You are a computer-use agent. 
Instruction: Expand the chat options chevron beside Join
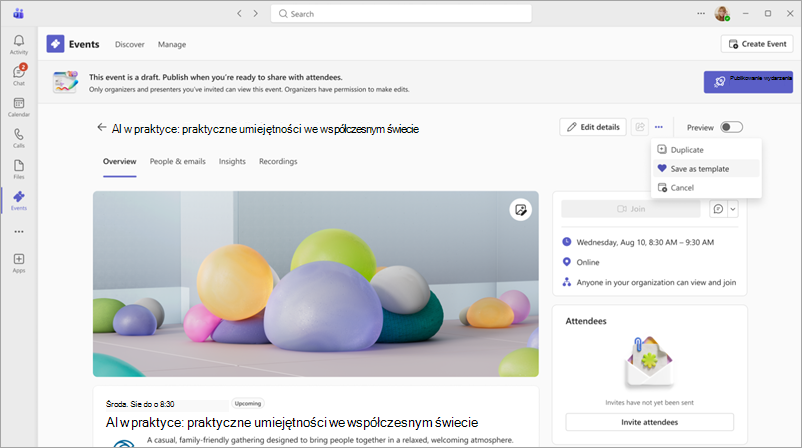click(x=733, y=209)
